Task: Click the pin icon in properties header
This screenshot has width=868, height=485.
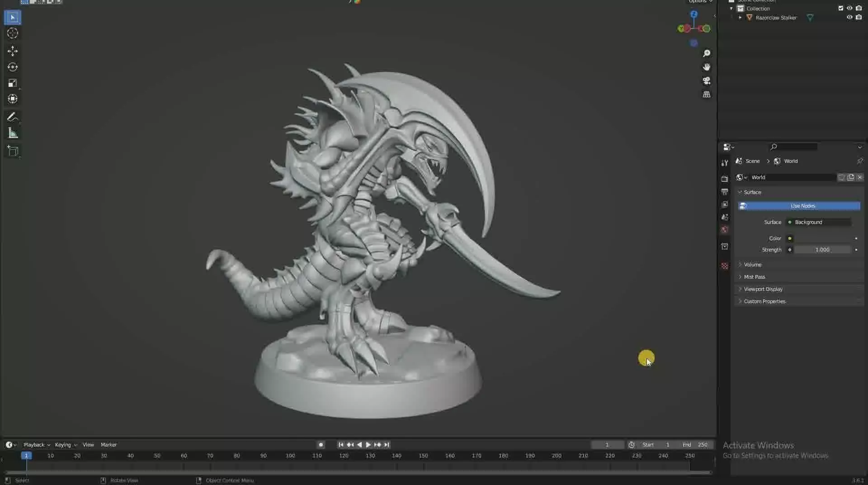Action: click(860, 161)
